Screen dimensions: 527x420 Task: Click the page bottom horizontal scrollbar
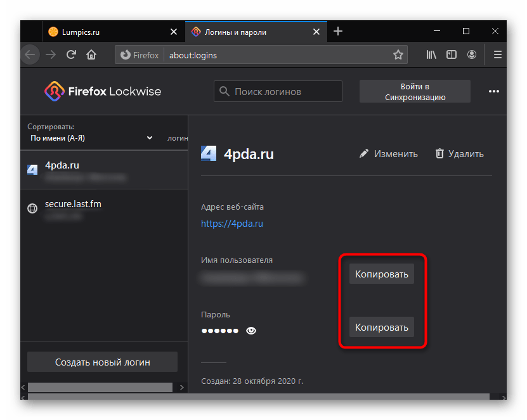[259, 397]
